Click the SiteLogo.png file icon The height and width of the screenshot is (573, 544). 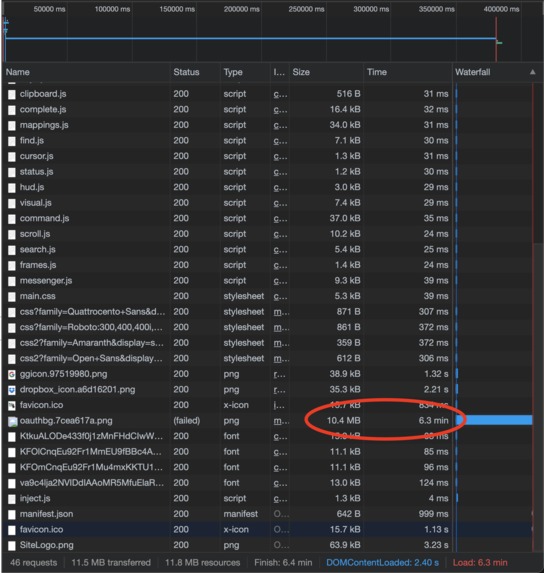coord(12,546)
